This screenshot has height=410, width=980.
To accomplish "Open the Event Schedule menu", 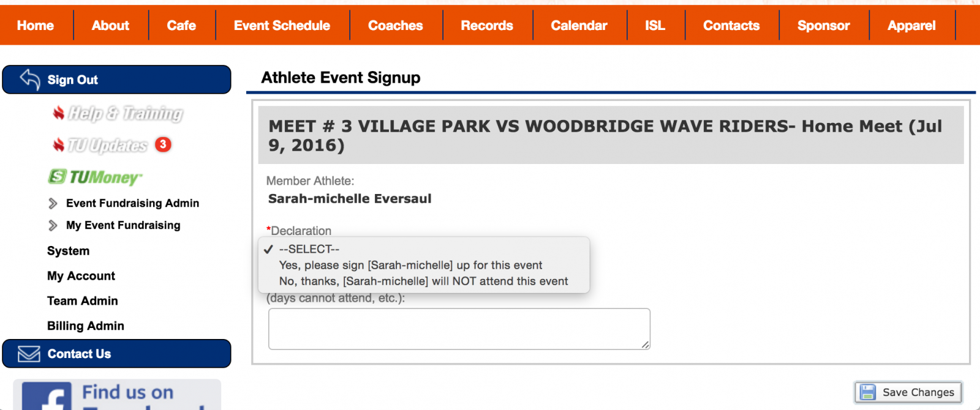I will 282,26.
